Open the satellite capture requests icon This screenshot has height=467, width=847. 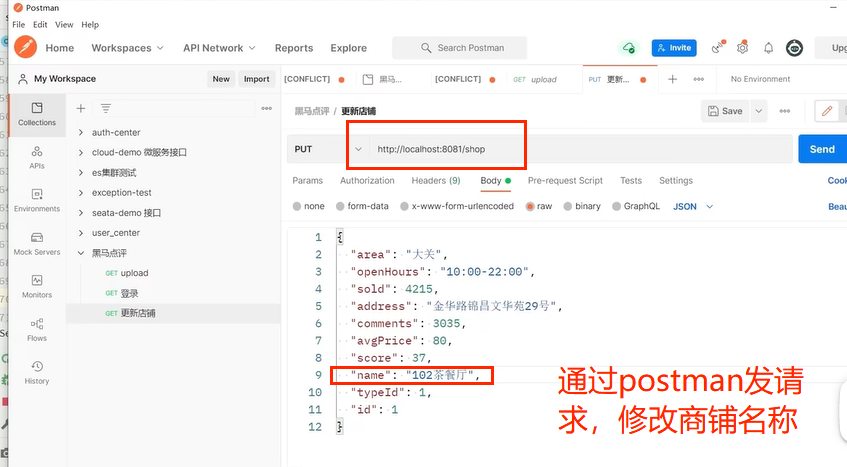pos(717,48)
